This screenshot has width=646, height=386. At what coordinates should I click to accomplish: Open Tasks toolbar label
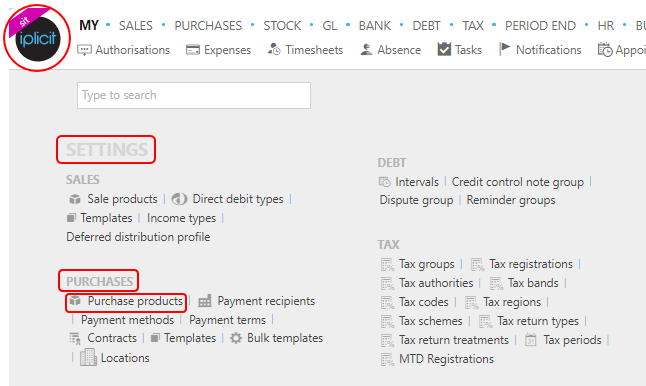point(468,50)
